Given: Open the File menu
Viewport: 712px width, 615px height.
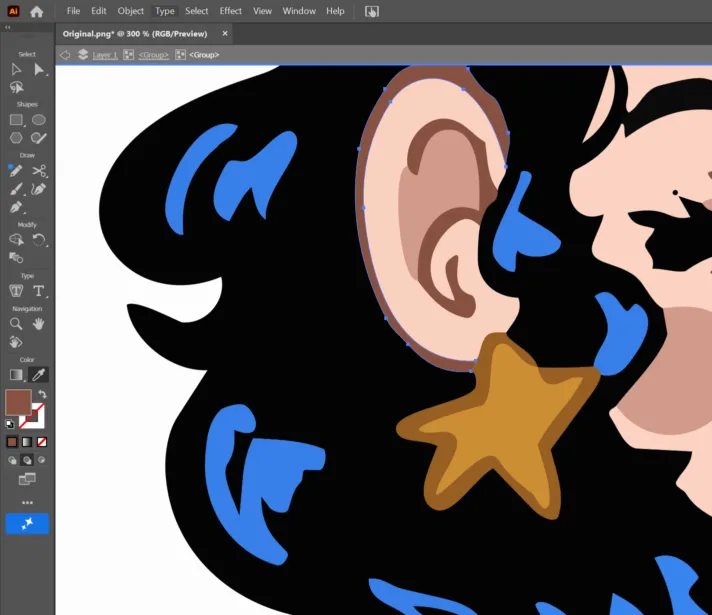Looking at the screenshot, I should click(73, 11).
